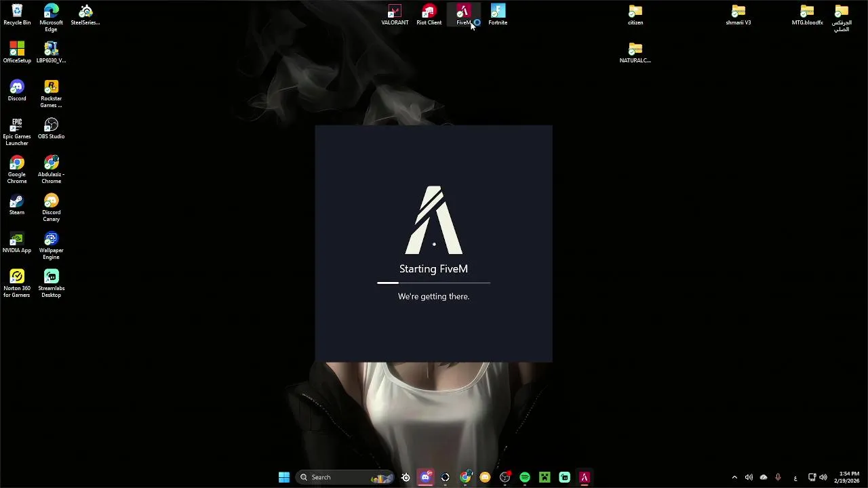Launch VALORANT from the desktop shortcut
Screen dimensions: 868x488
coord(395,15)
